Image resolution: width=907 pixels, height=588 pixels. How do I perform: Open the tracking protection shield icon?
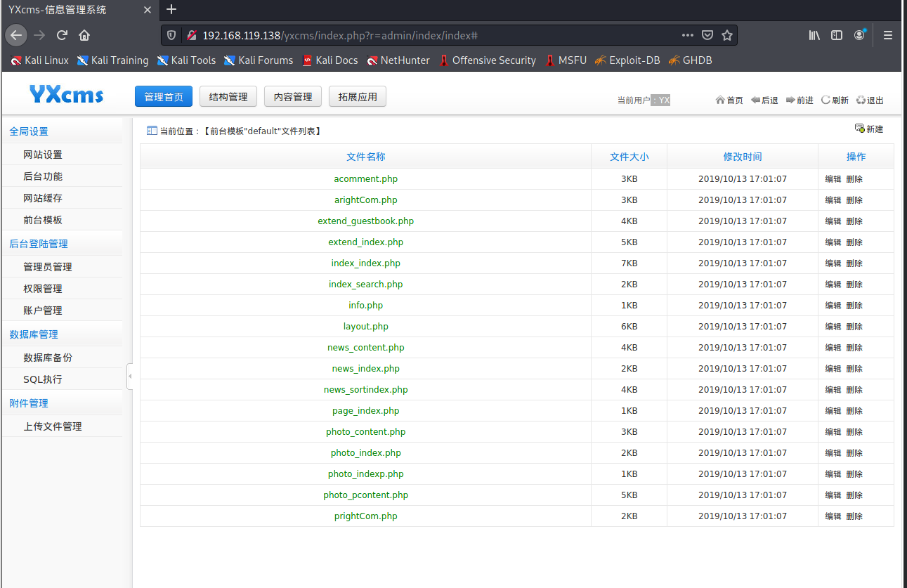(171, 35)
